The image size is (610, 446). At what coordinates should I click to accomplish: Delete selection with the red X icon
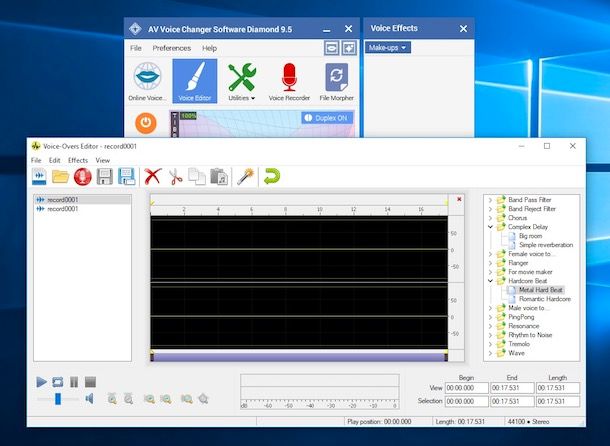point(152,177)
